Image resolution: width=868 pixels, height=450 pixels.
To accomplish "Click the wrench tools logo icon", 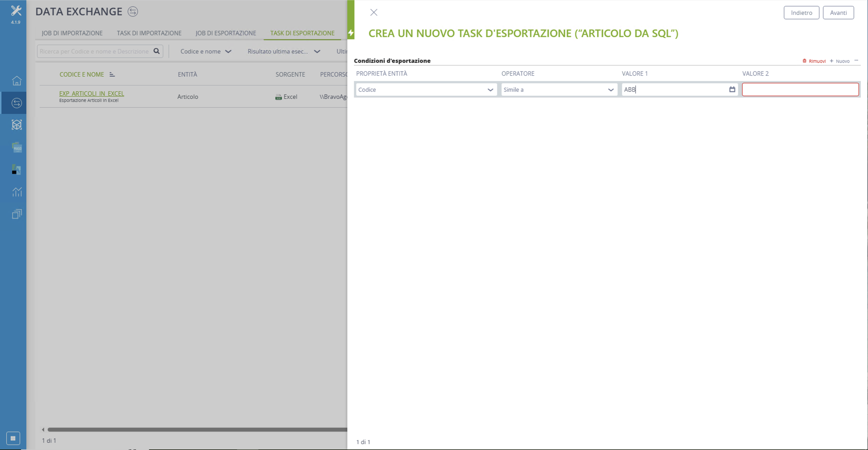I will pos(16,11).
